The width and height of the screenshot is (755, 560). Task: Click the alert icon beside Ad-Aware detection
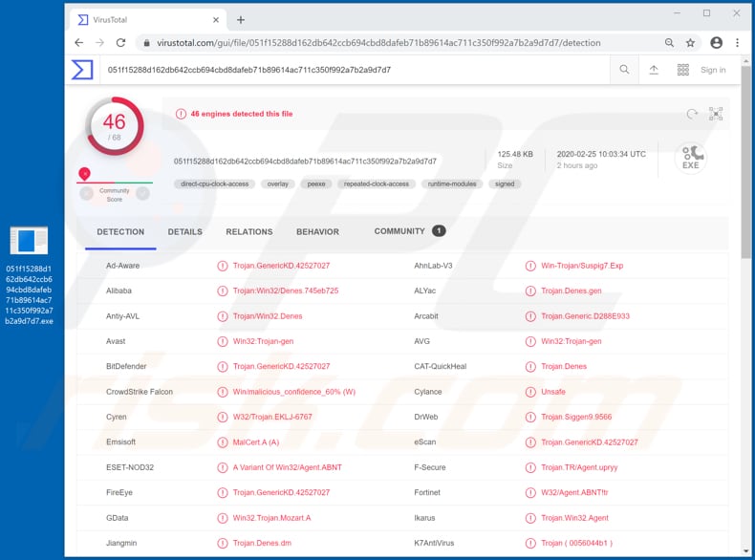pos(223,266)
